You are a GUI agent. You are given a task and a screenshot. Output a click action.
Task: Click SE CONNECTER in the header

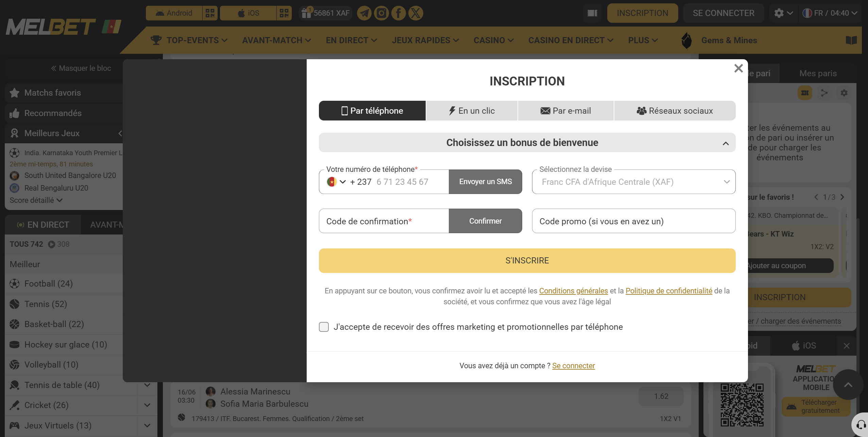coord(724,13)
